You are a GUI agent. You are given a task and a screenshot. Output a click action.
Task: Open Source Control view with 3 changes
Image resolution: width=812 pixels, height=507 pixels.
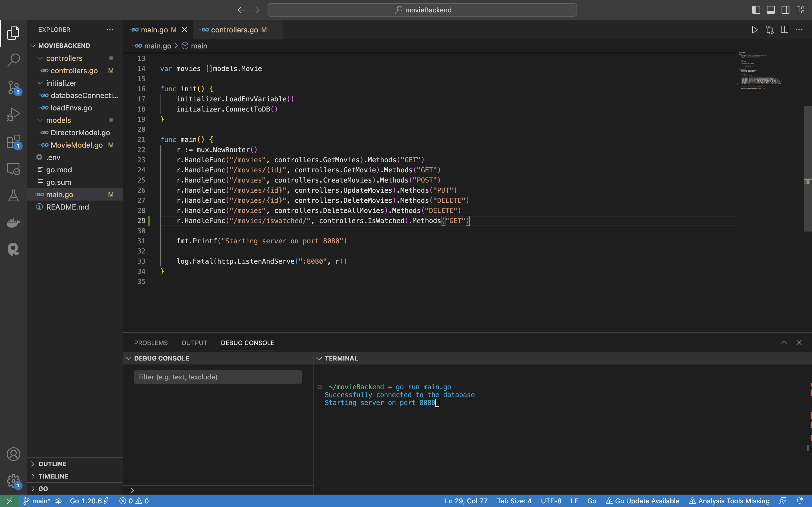click(x=14, y=87)
